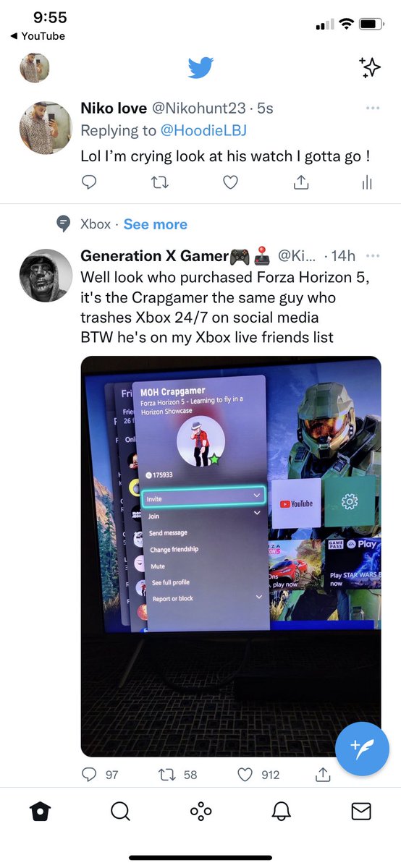Switch to the Search tab
401x868 pixels.
click(120, 812)
